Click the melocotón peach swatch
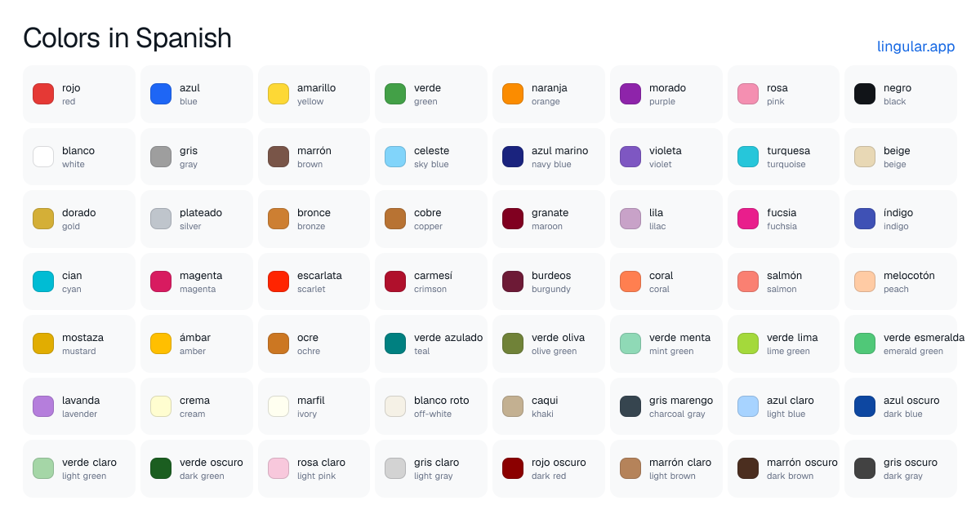Viewport: 980px width, 514px height. pos(865,281)
